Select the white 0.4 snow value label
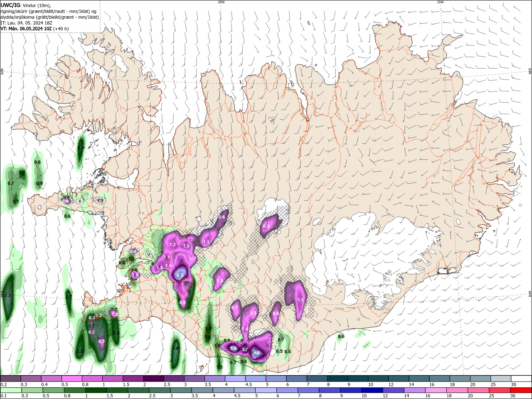532x399 pixels. (222, 217)
